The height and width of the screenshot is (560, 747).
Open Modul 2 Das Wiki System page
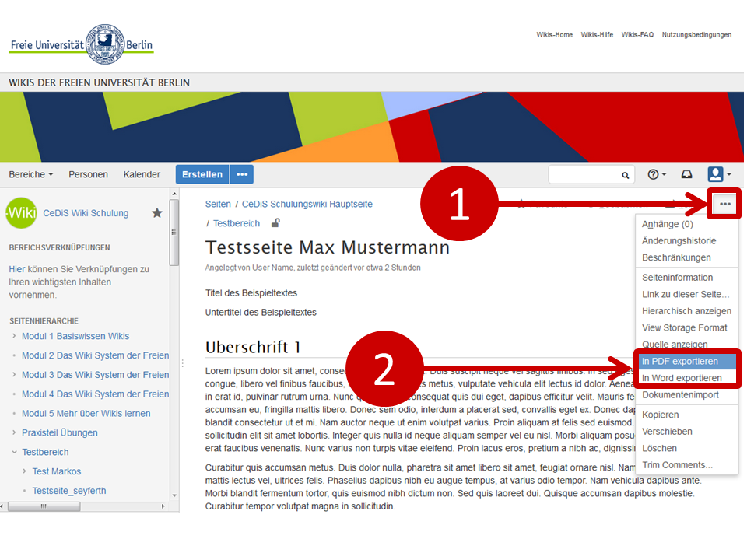click(95, 355)
